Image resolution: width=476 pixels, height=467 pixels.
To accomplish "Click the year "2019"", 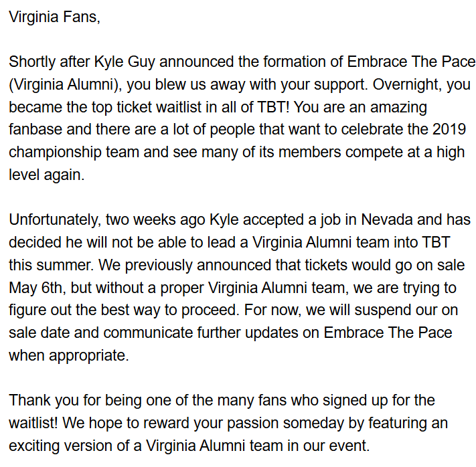I will point(457,129).
